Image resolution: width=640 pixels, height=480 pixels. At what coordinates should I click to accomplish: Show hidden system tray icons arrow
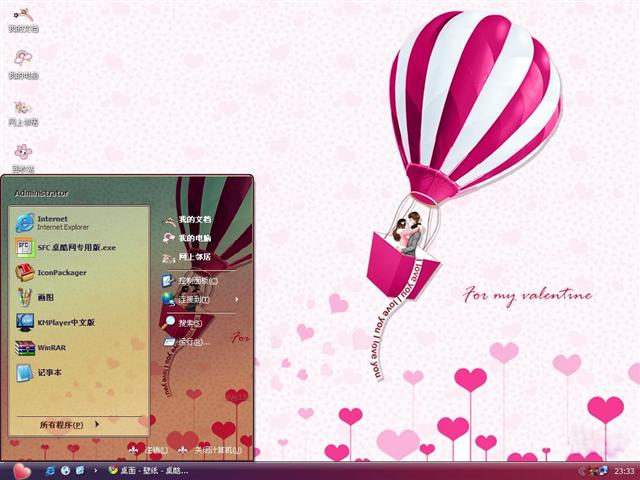(x=581, y=470)
